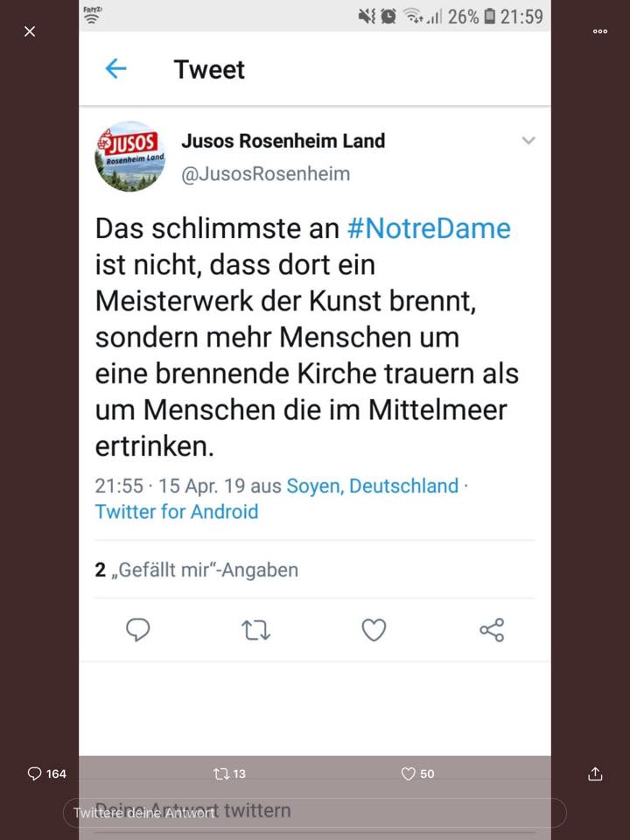Tap the blue back arrow beside Tweet
The width and height of the screenshot is (630, 840).
pyautogui.click(x=115, y=68)
